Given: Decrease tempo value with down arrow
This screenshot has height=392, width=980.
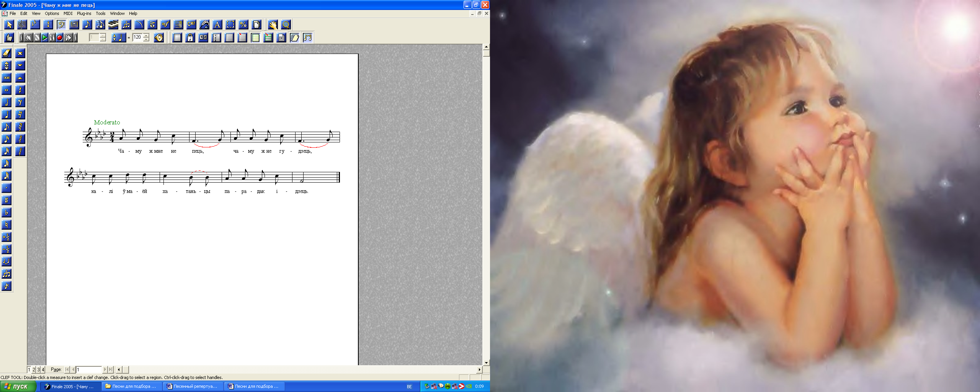Looking at the screenshot, I should [146, 39].
